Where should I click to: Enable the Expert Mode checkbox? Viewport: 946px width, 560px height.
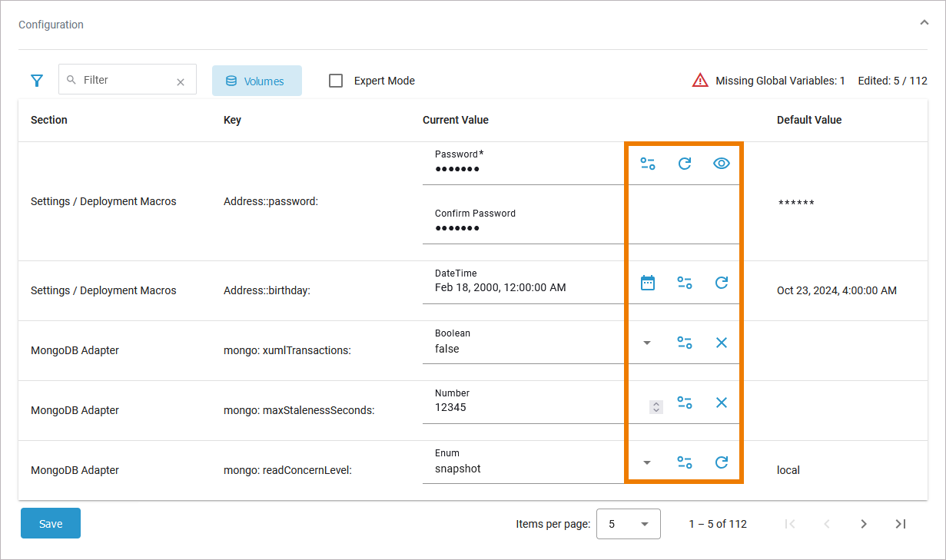pos(336,81)
